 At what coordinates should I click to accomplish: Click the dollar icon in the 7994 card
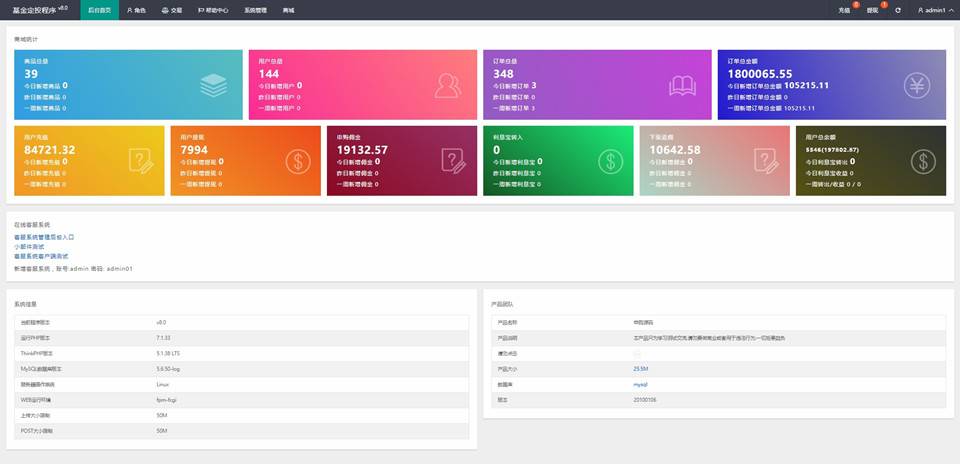tap(297, 161)
